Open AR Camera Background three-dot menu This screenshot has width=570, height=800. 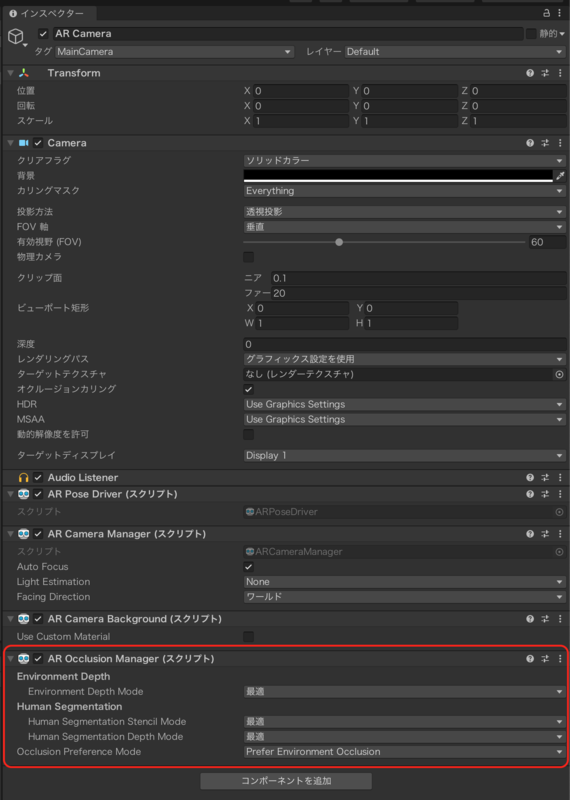pos(560,619)
